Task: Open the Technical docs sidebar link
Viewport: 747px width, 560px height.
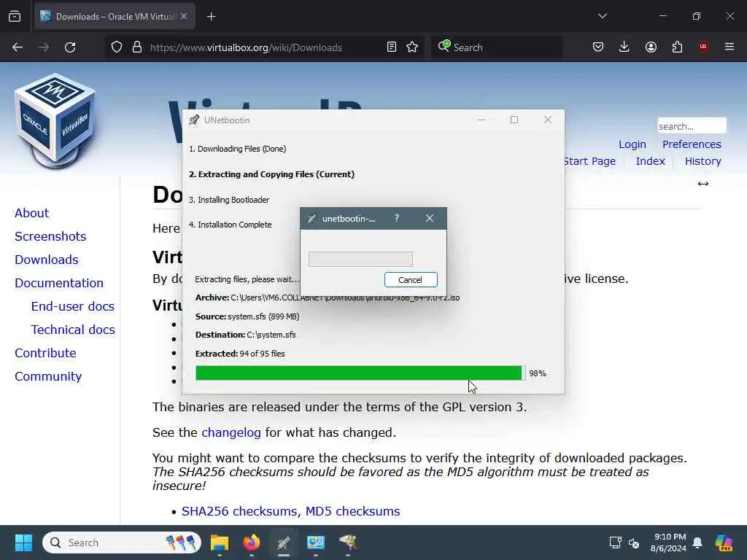Action: pyautogui.click(x=73, y=330)
